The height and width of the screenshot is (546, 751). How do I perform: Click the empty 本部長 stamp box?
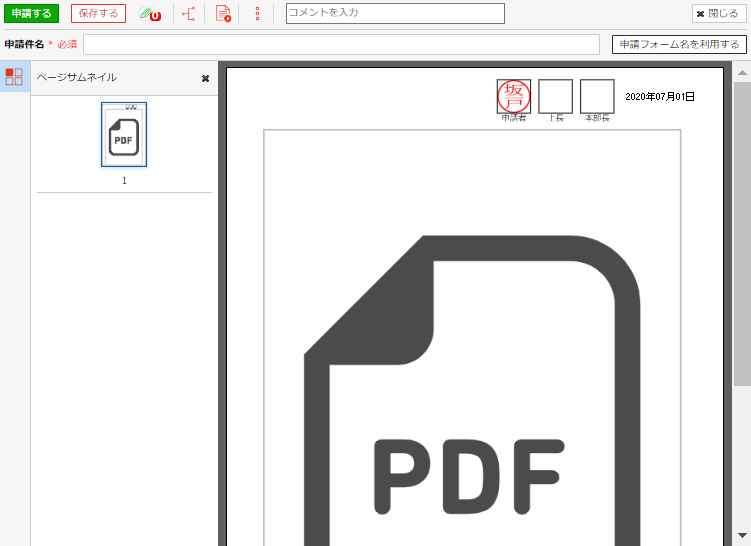[597, 96]
